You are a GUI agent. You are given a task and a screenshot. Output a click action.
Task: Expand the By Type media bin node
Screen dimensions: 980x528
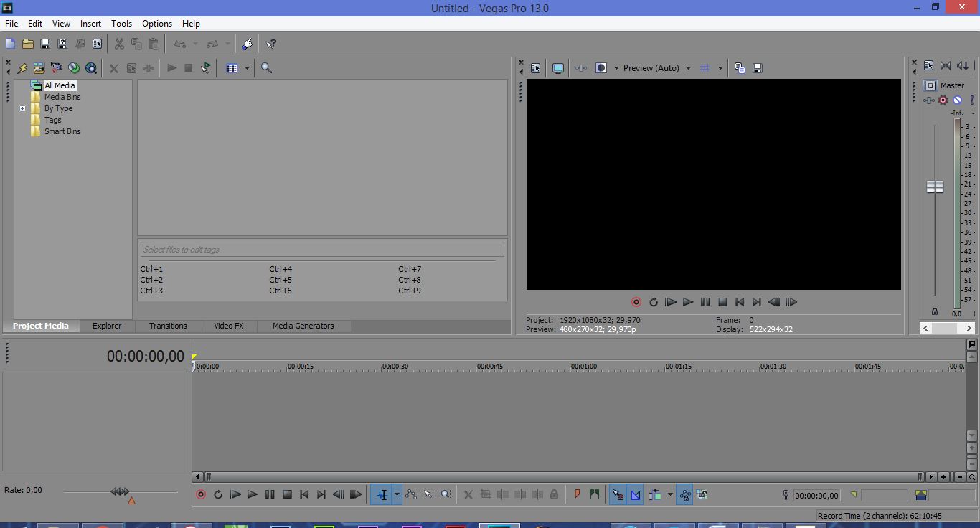coord(22,108)
